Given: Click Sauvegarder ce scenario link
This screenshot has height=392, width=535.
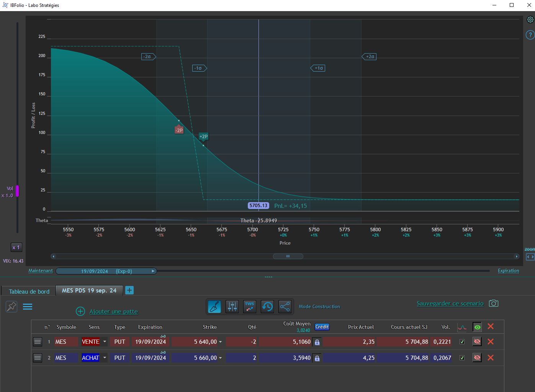Looking at the screenshot, I should 450,304.
